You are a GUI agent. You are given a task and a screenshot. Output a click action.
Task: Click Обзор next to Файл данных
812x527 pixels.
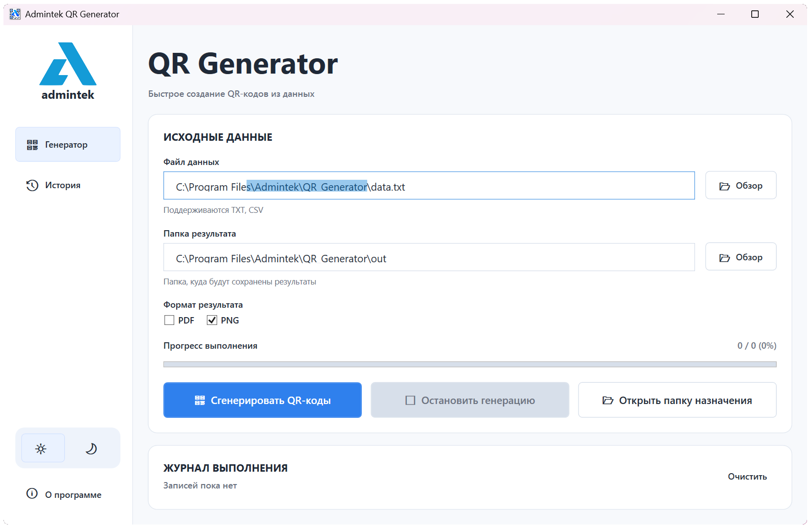tap(740, 185)
